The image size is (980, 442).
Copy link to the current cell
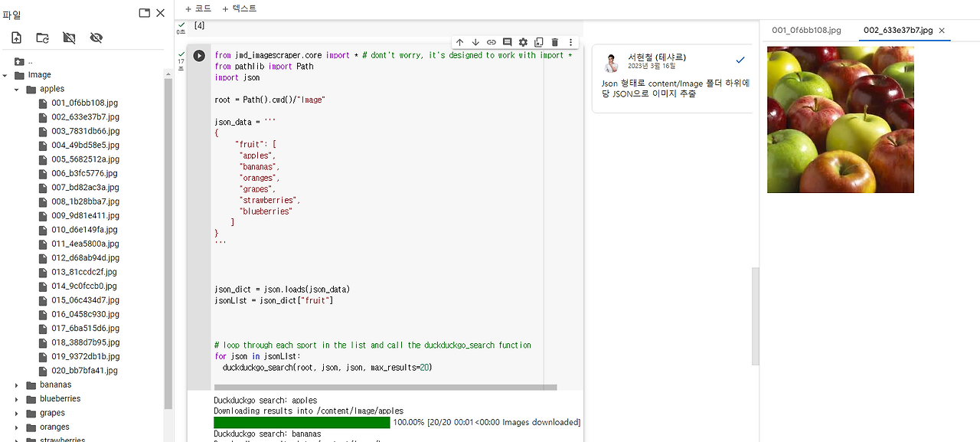(491, 43)
